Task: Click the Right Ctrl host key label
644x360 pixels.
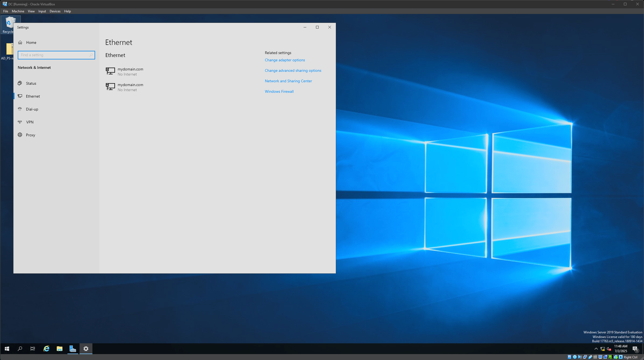Action: (631, 357)
